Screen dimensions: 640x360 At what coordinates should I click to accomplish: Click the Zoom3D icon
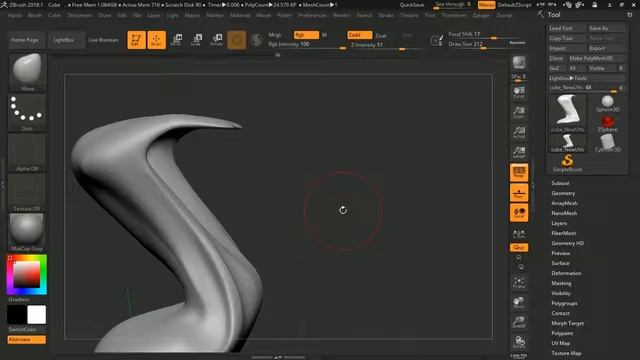[x=519, y=322]
